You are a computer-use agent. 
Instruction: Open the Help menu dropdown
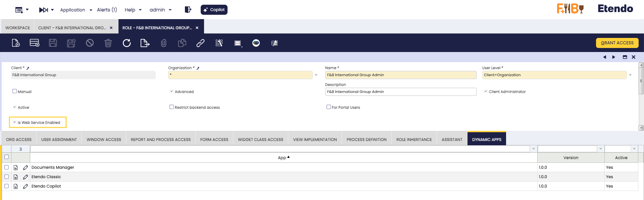133,10
